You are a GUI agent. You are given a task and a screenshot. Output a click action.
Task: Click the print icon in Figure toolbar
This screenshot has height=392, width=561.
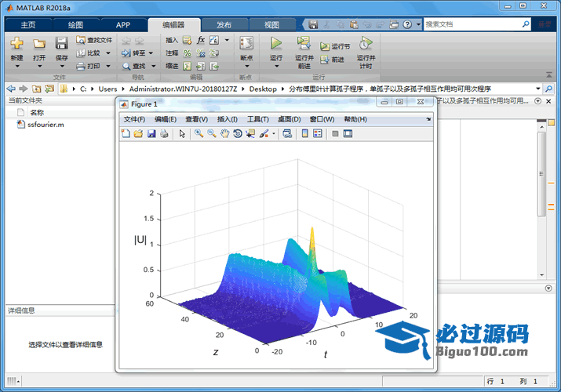coord(164,134)
